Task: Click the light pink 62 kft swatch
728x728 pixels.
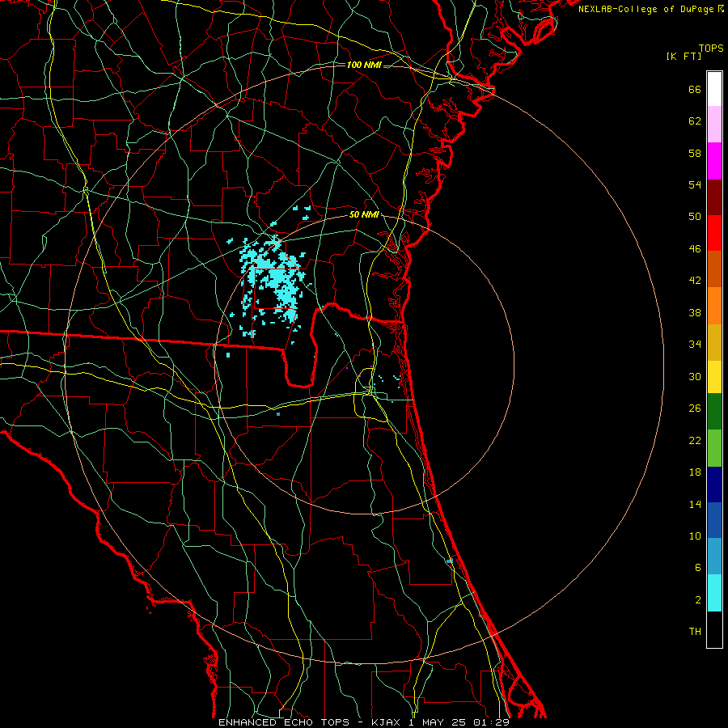Action: click(x=714, y=124)
